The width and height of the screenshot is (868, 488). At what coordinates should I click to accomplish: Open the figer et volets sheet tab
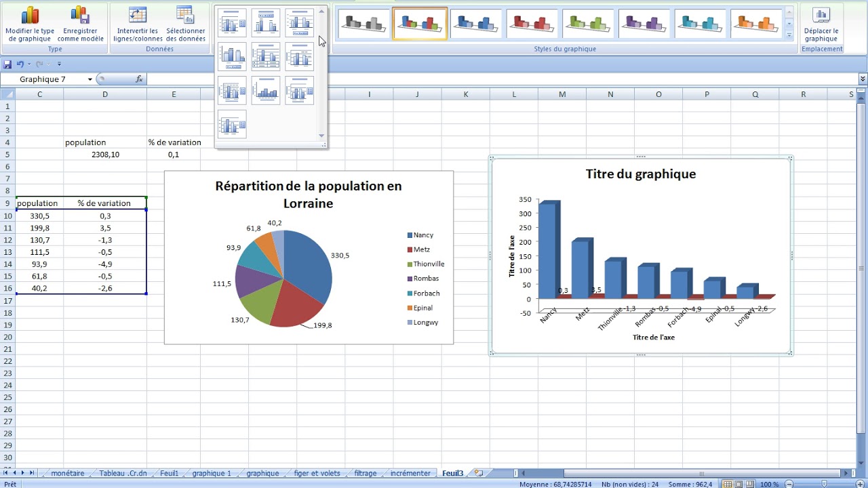point(317,473)
